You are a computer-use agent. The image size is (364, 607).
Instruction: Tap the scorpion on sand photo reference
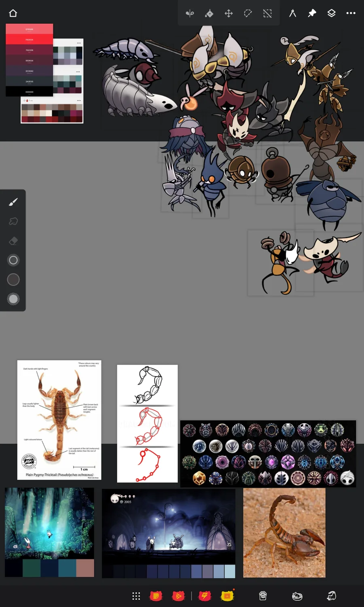pos(284,533)
